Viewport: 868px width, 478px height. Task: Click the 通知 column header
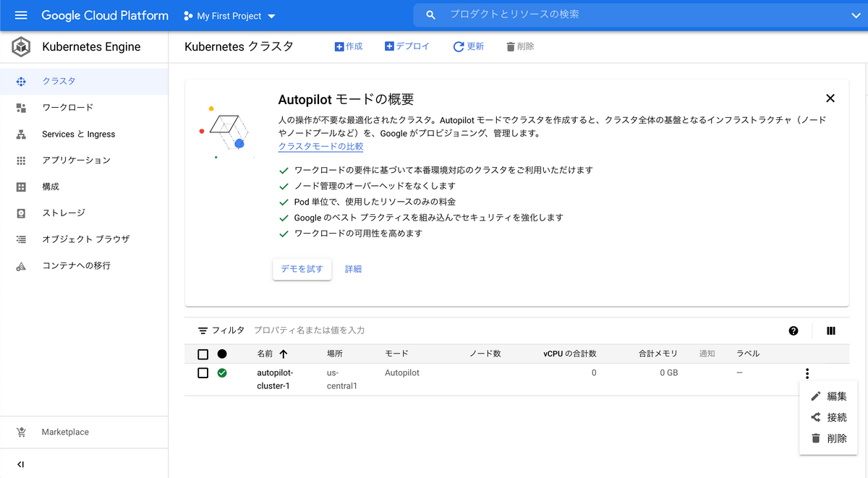pos(707,354)
